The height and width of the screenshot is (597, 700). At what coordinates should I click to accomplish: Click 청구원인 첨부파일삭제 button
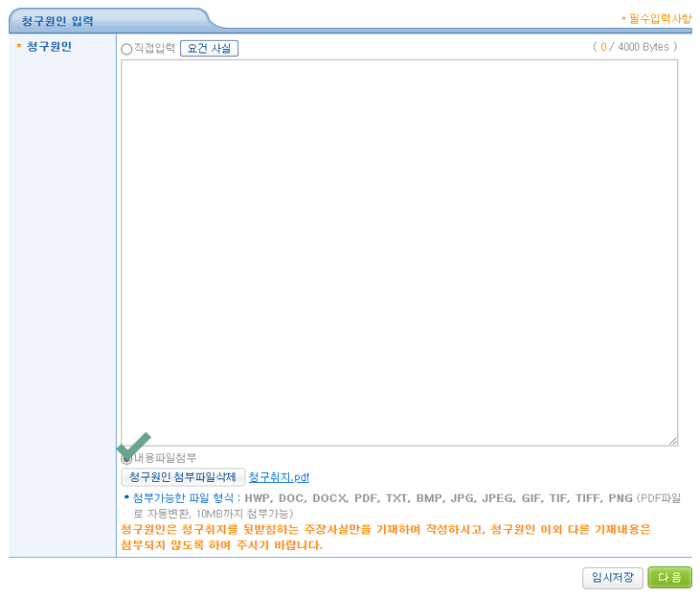(183, 477)
